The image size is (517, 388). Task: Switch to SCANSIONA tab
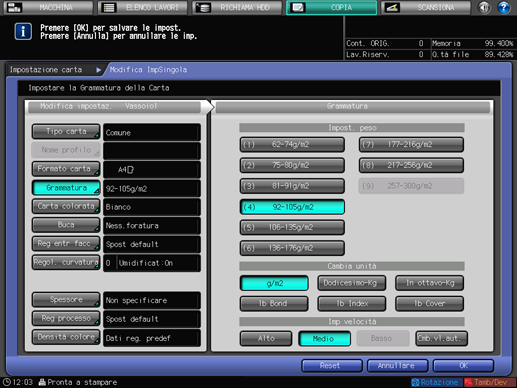coord(426,7)
